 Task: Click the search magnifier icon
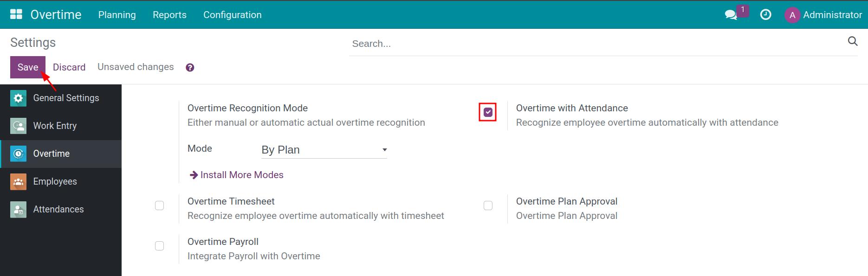tap(853, 41)
